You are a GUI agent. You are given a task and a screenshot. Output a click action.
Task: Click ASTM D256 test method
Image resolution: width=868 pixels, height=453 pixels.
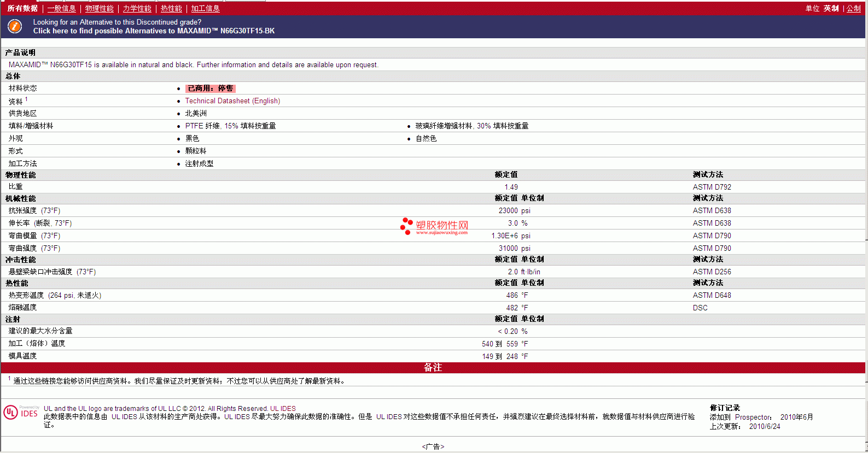[x=712, y=272]
